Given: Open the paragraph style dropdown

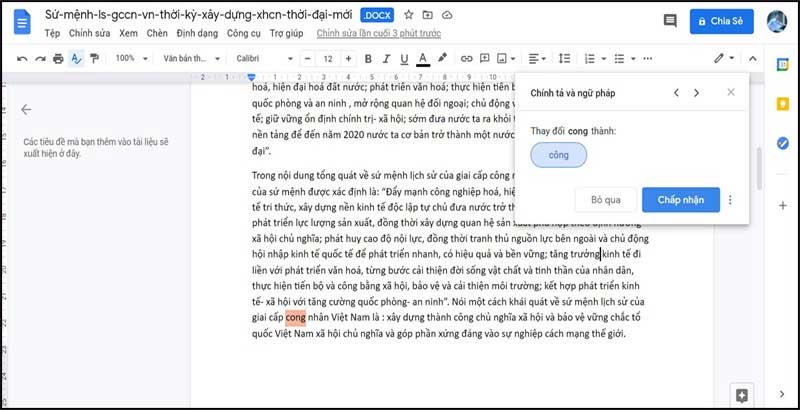Looking at the screenshot, I should (191, 58).
